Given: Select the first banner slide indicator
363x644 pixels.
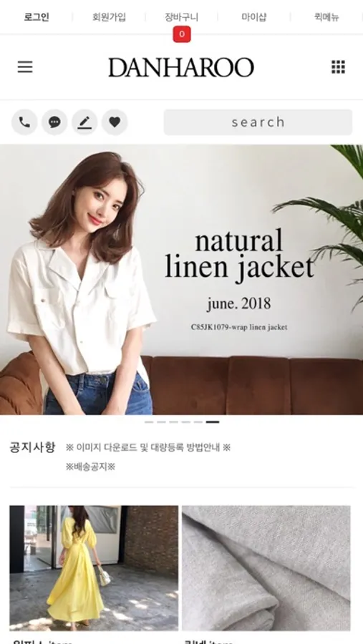Looking at the screenshot, I should coord(149,421).
